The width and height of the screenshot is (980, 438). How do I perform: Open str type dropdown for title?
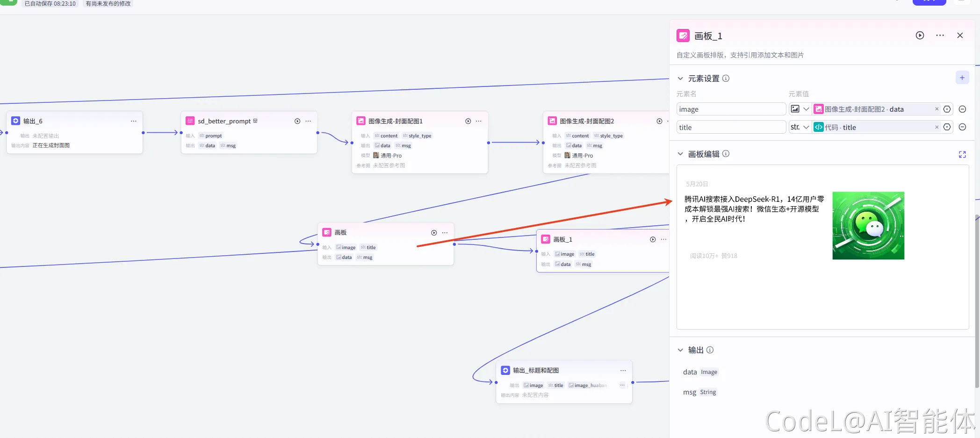(x=800, y=127)
